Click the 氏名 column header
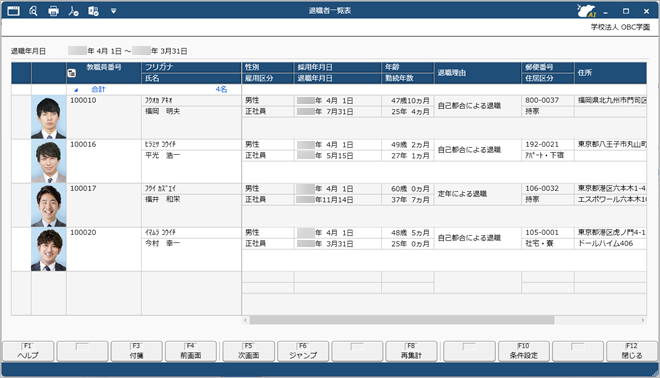This screenshot has height=378, width=660. pyautogui.click(x=192, y=78)
